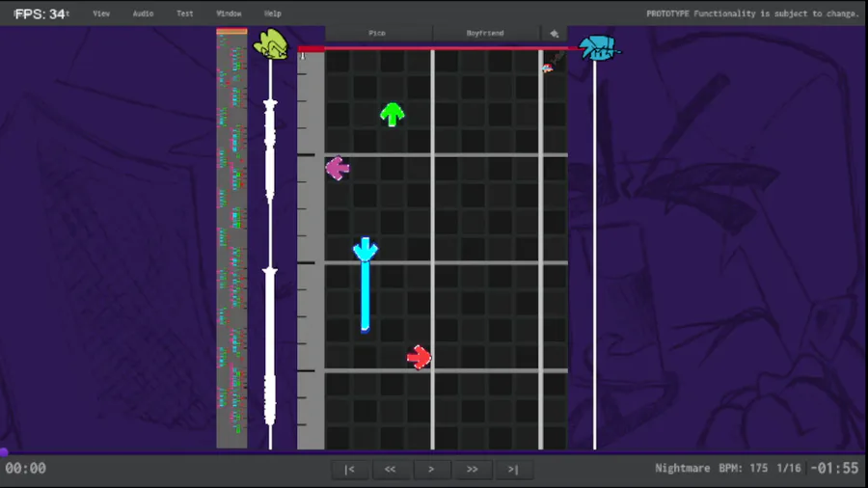Start playback with the play button
The width and height of the screenshot is (868, 488).
(x=431, y=469)
